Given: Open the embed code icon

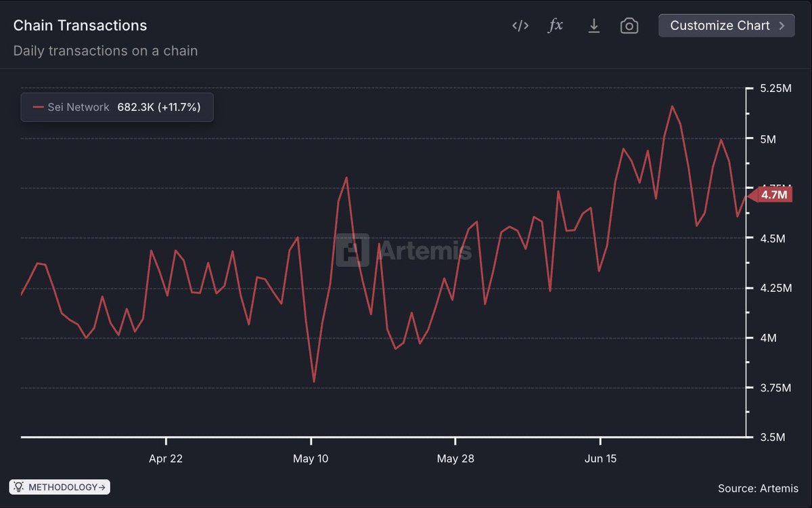Looking at the screenshot, I should tap(520, 26).
